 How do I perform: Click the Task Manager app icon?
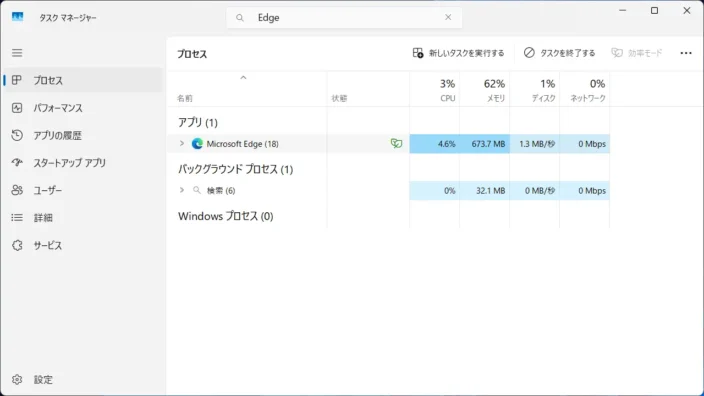click(x=18, y=18)
